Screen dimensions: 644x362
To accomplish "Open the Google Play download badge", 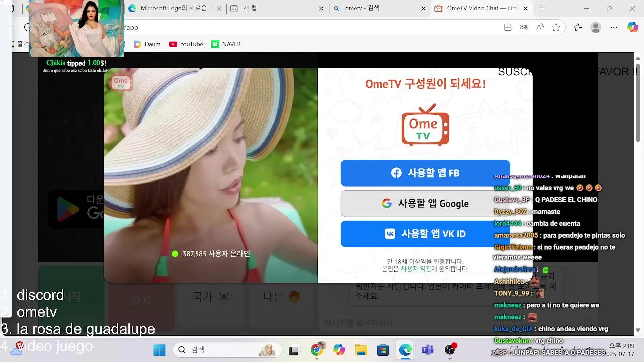I will coord(75,209).
